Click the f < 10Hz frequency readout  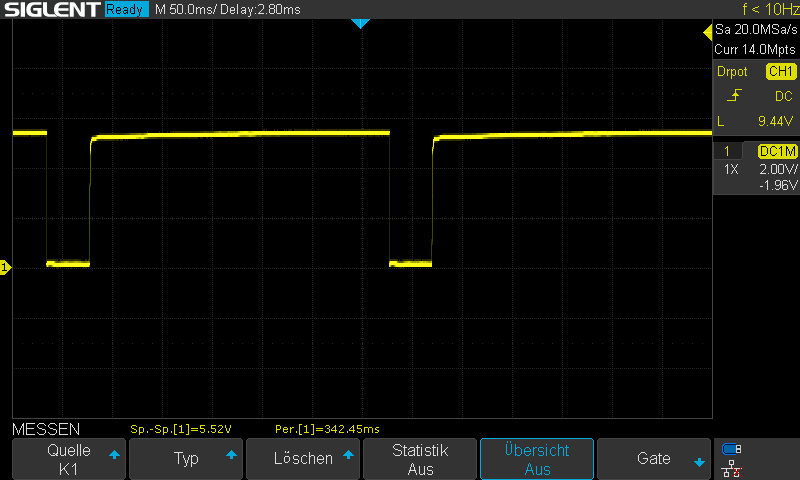pyautogui.click(x=770, y=9)
